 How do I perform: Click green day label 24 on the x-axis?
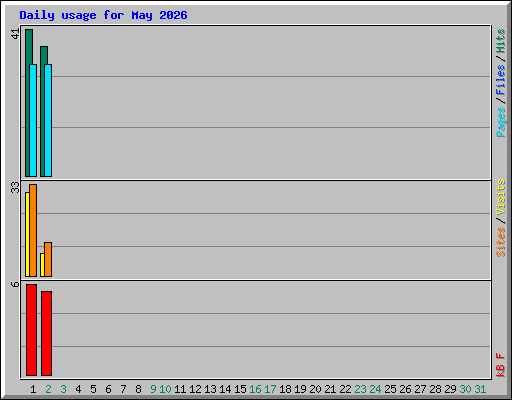375,389
